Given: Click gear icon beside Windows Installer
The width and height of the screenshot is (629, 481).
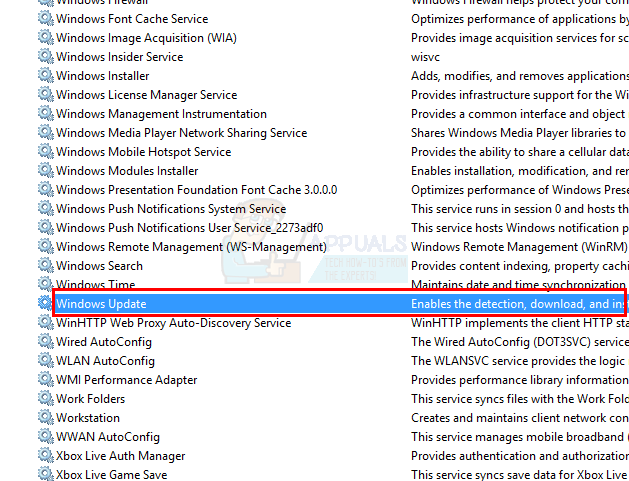Looking at the screenshot, I should (x=46, y=75).
